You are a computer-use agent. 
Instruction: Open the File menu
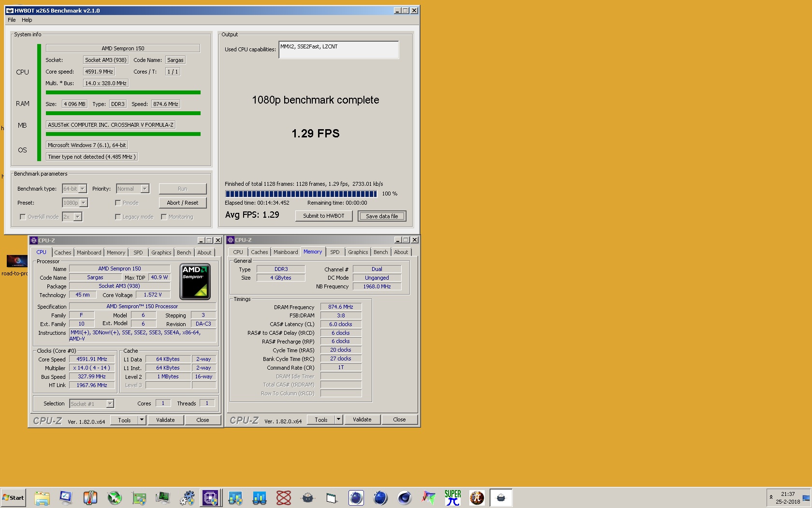[12, 20]
